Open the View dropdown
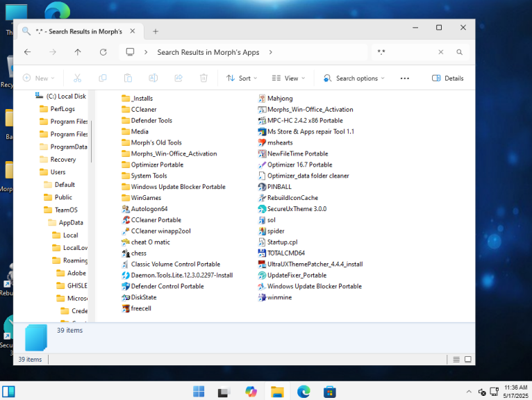 pos(288,78)
